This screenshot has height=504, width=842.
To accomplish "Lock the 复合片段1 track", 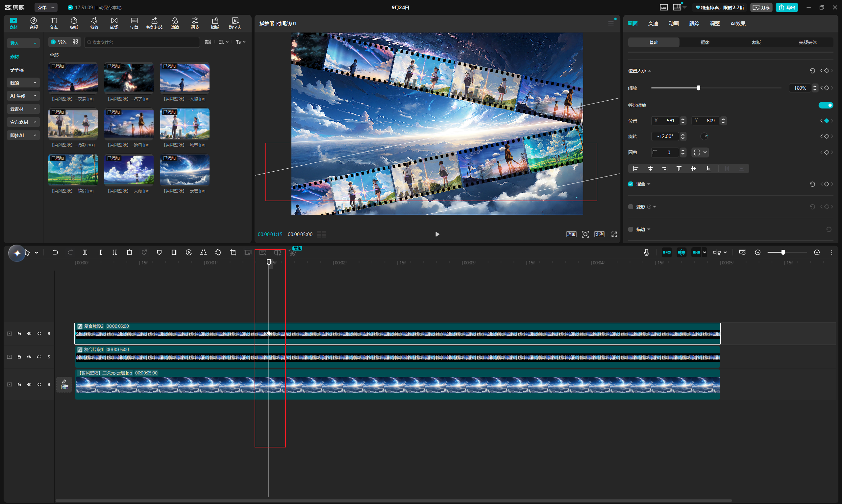I will [x=19, y=357].
